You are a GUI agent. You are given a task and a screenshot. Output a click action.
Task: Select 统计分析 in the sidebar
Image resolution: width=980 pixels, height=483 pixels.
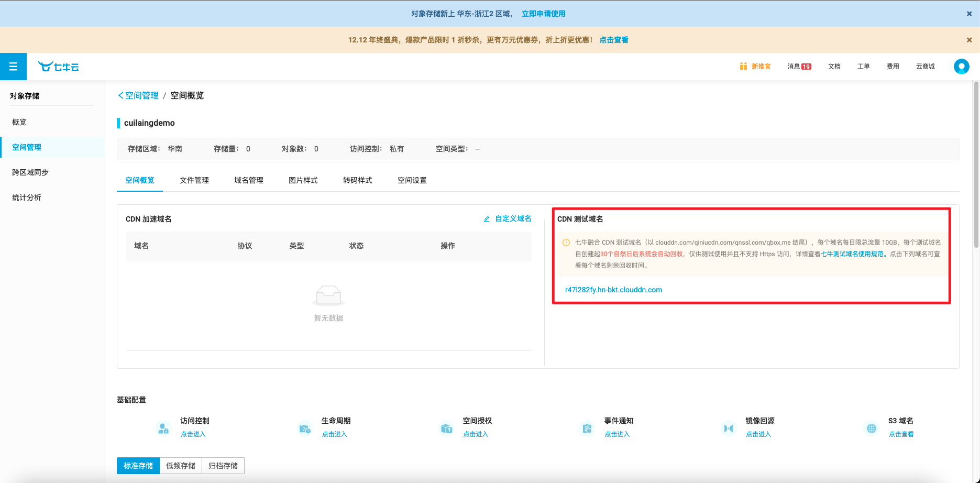click(x=52, y=197)
